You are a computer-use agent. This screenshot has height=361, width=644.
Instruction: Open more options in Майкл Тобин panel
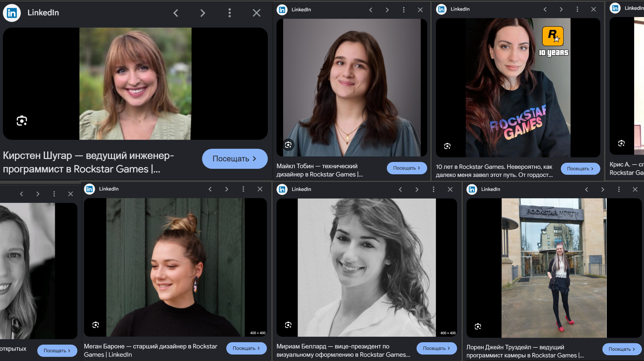point(404,10)
